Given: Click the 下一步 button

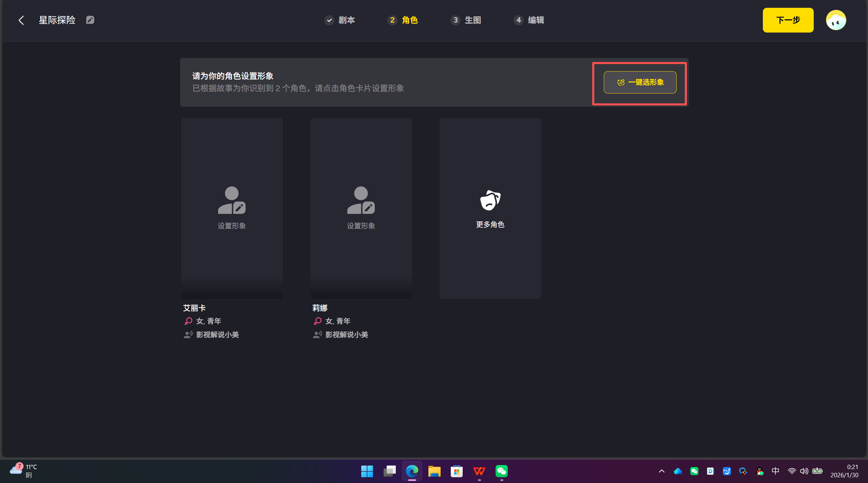Looking at the screenshot, I should (x=788, y=20).
